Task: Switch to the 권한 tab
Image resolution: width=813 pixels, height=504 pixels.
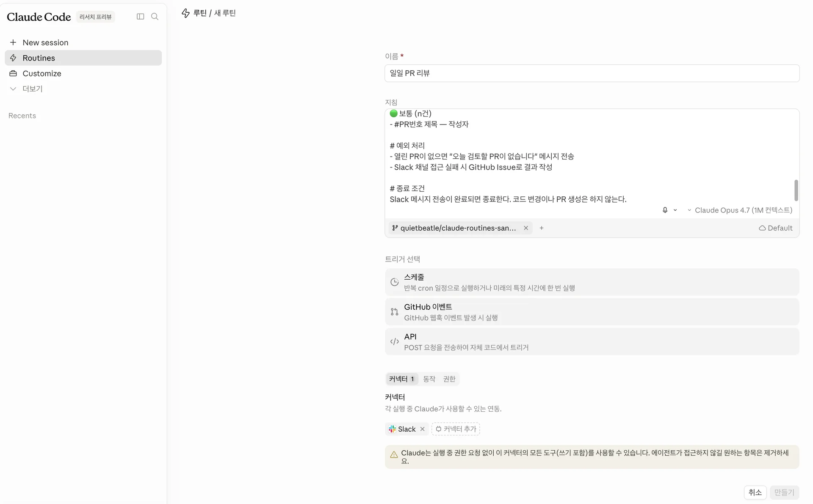Action: pyautogui.click(x=449, y=379)
